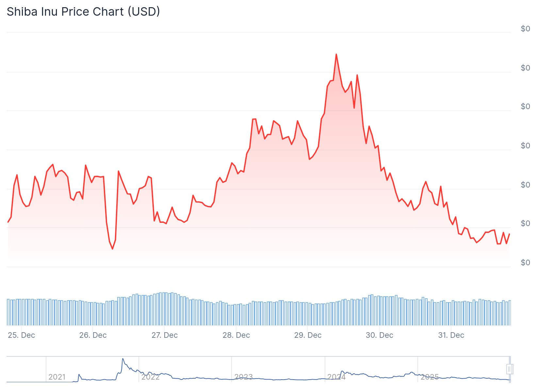Screen dimensions: 537x392
Task: Click the 2021 label in the navigator
Action: (x=57, y=377)
